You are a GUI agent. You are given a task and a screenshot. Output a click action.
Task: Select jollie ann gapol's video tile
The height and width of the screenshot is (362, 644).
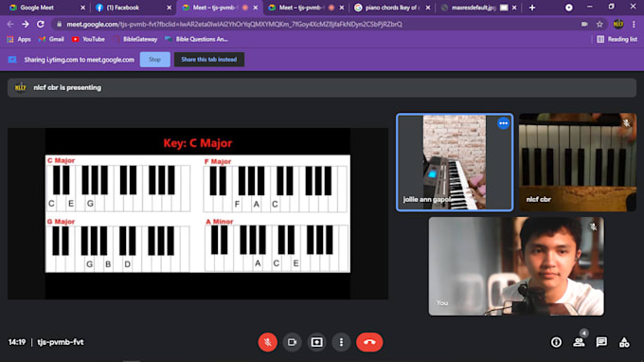[455, 162]
